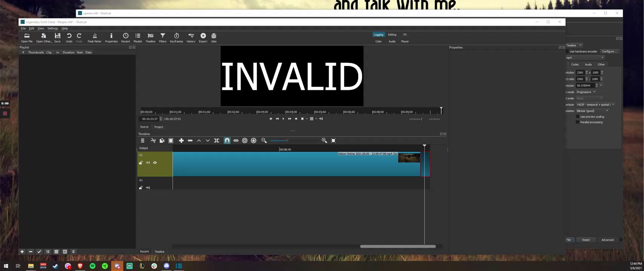Click the Configure... button
Viewport: 644px width, 271px height.
click(x=609, y=52)
